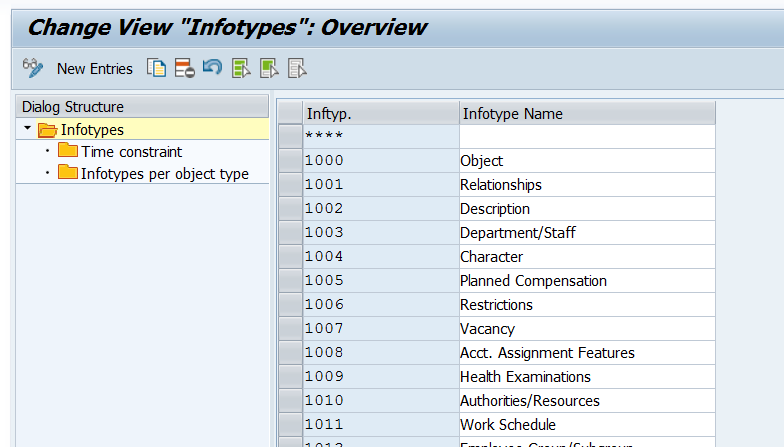Select the row for infotype 1009

click(x=290, y=376)
